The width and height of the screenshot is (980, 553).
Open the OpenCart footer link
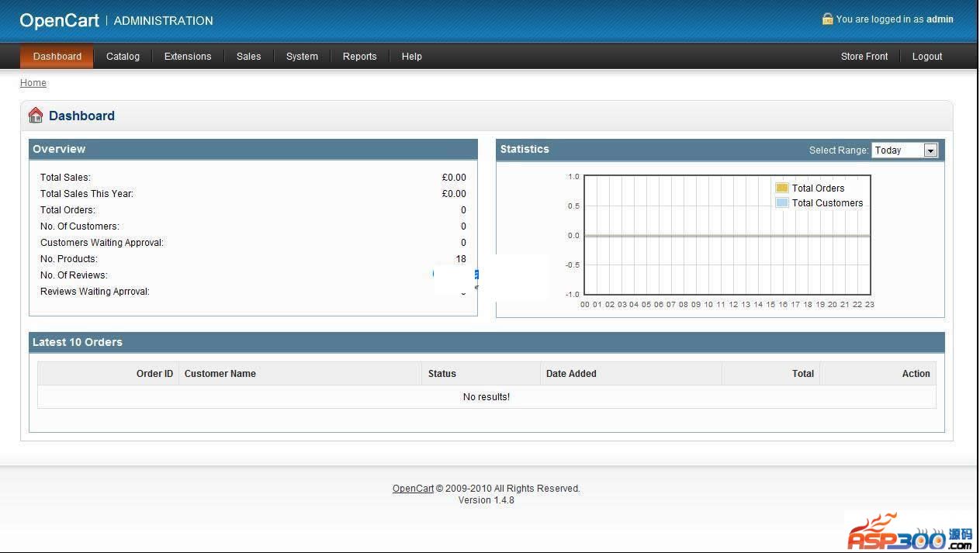tap(413, 489)
